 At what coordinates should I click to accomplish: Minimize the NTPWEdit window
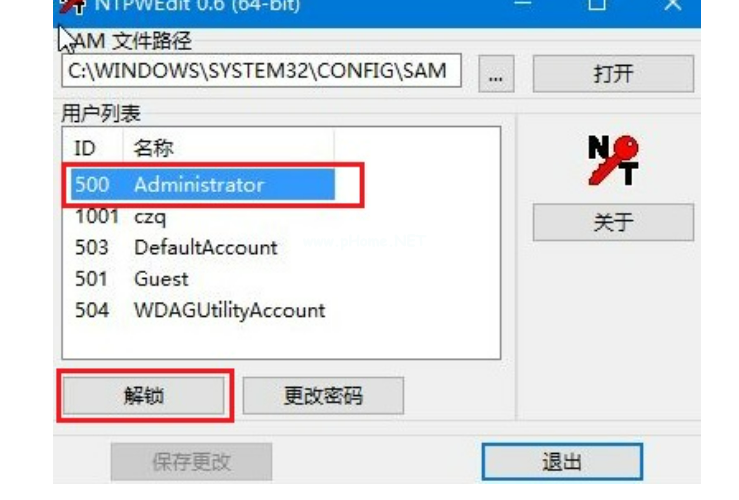[x=522, y=6]
